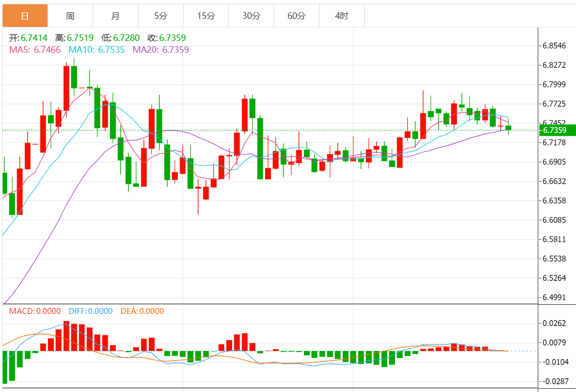Open the 30分 timeframe tab

tap(251, 16)
